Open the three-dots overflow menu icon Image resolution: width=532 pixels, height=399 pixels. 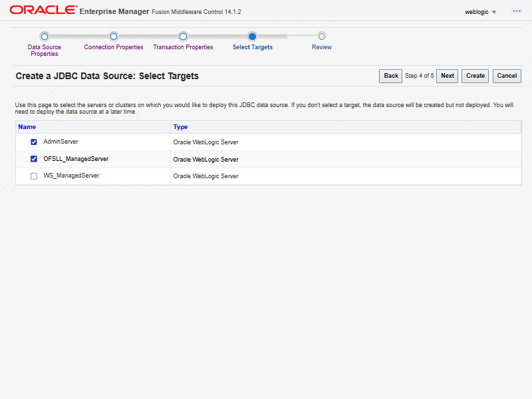pyautogui.click(x=516, y=11)
